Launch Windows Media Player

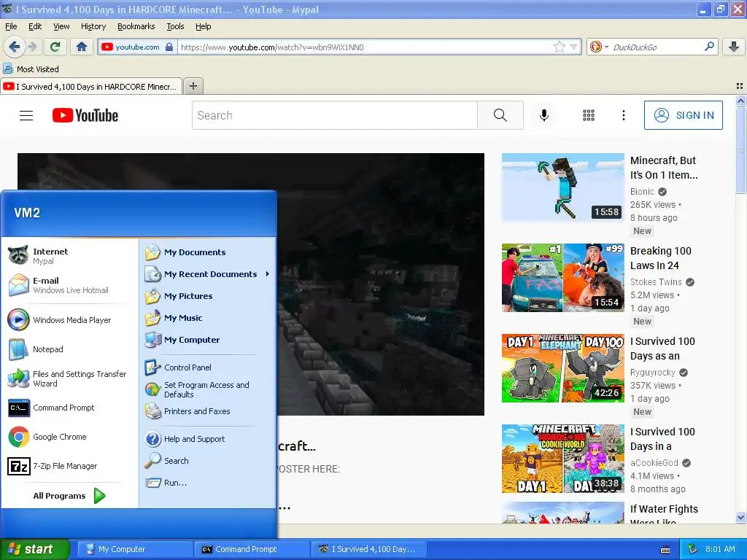(x=70, y=320)
